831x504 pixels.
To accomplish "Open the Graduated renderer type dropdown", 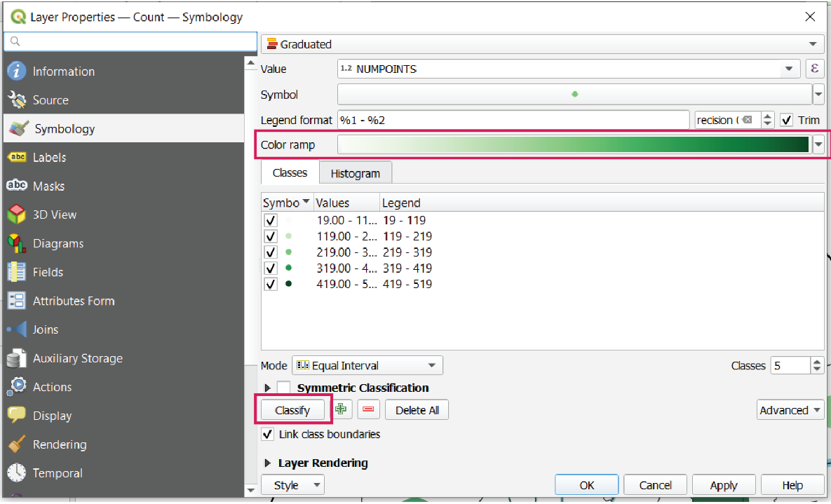I will coord(542,44).
